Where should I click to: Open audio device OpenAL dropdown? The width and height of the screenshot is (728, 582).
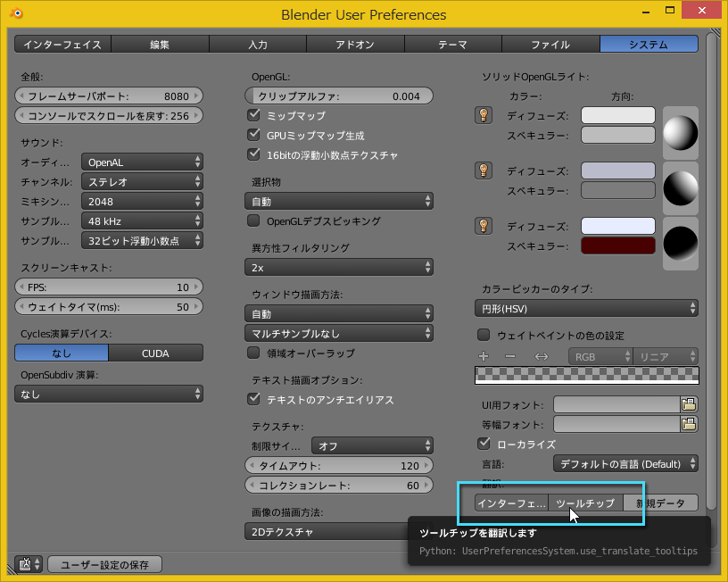[142, 162]
